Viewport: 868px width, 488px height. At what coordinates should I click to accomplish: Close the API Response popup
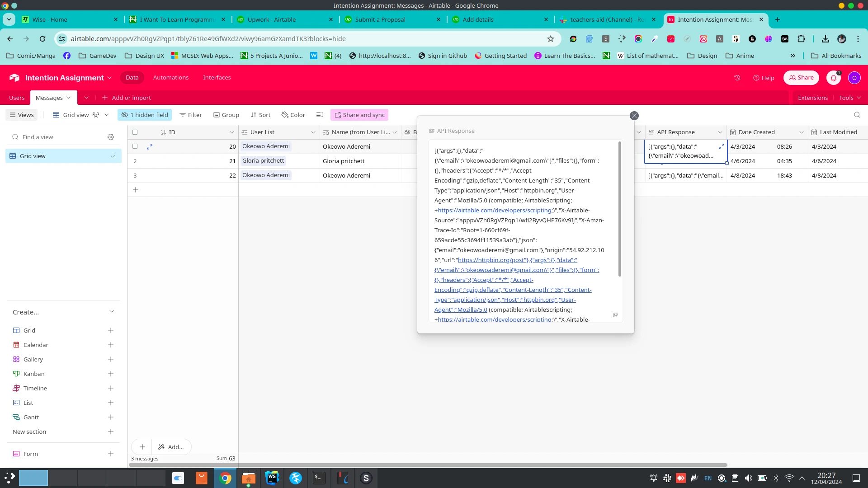point(634,116)
